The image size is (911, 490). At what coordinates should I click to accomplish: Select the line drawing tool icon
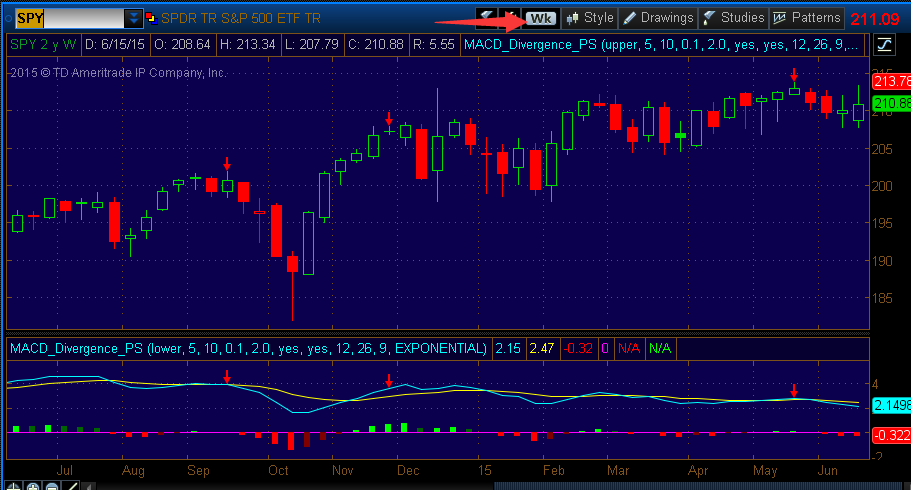coord(71,486)
